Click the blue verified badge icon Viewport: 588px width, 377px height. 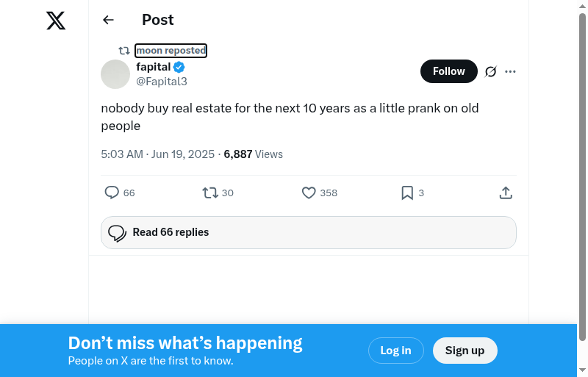pos(179,68)
